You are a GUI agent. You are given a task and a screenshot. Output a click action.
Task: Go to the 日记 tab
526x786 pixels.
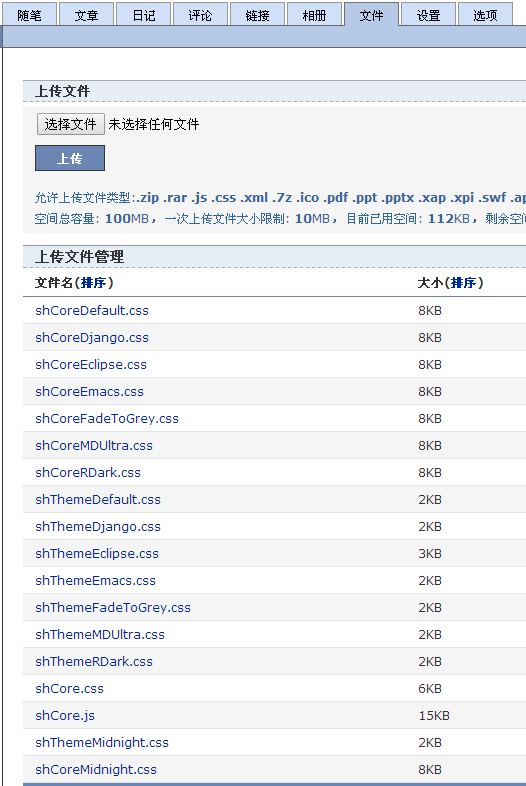click(143, 15)
